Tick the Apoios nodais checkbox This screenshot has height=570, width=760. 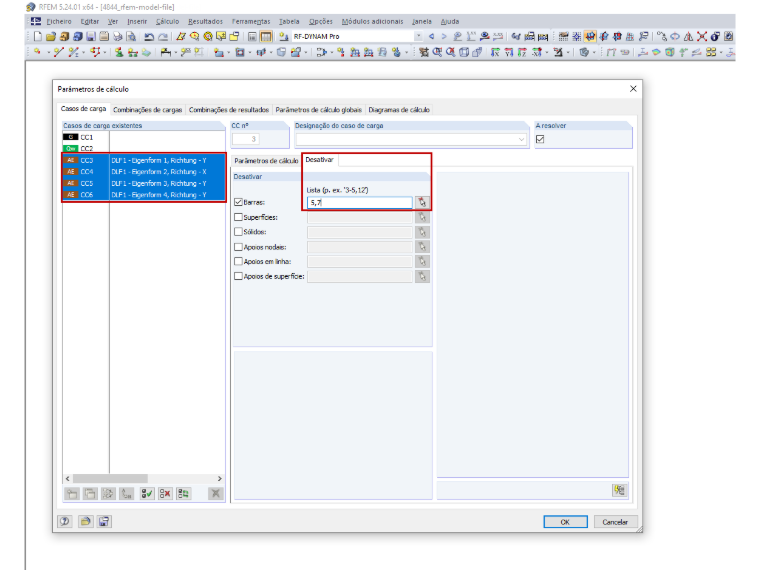tap(238, 247)
